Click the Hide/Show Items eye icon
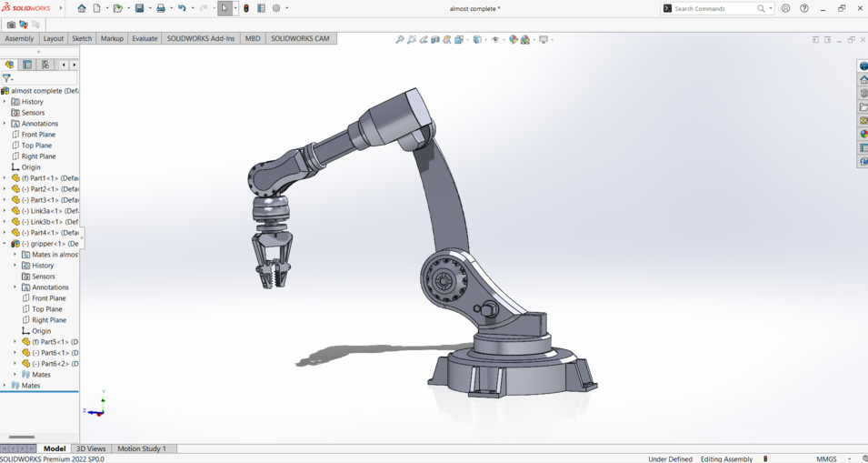Image resolution: width=868 pixels, height=463 pixels. (495, 39)
